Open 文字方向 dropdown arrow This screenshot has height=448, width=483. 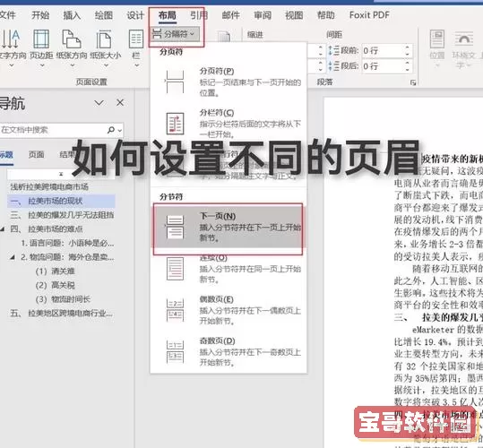click(x=11, y=65)
